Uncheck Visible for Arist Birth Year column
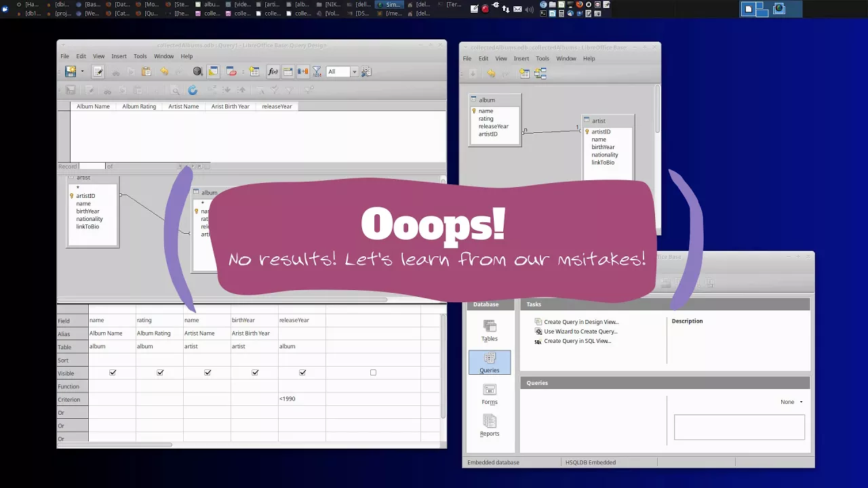This screenshot has width=868, height=488. 255,373
